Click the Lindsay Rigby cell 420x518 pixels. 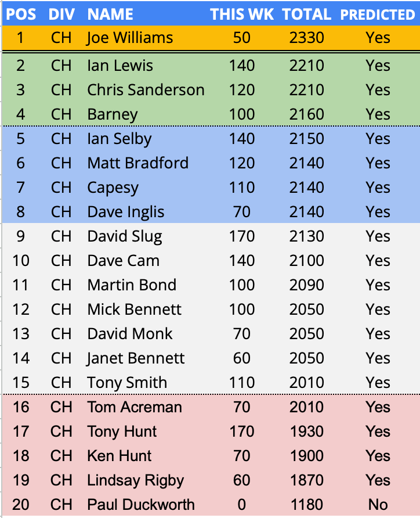(x=136, y=480)
